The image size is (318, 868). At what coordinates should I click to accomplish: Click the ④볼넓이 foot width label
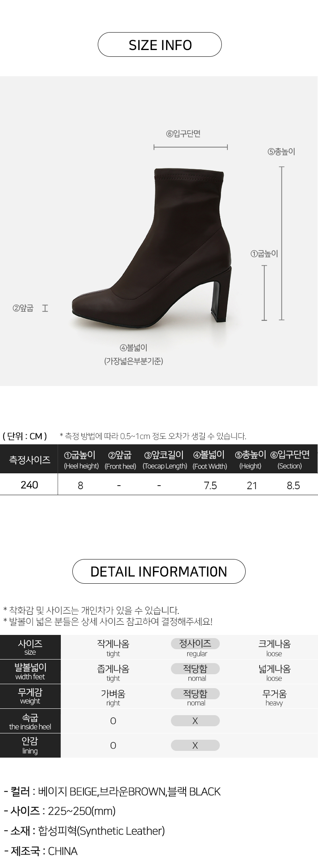[134, 348]
